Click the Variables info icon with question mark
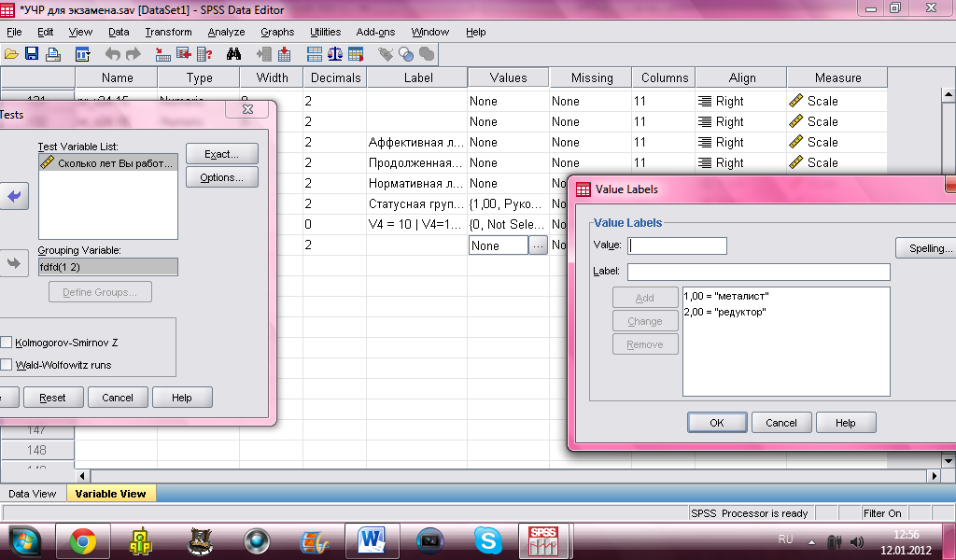The image size is (956, 560). [x=204, y=54]
